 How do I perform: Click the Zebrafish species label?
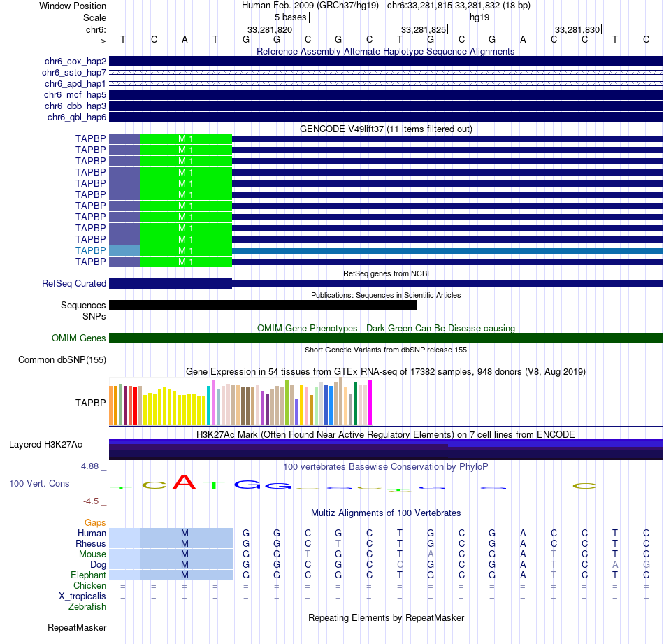point(87,607)
